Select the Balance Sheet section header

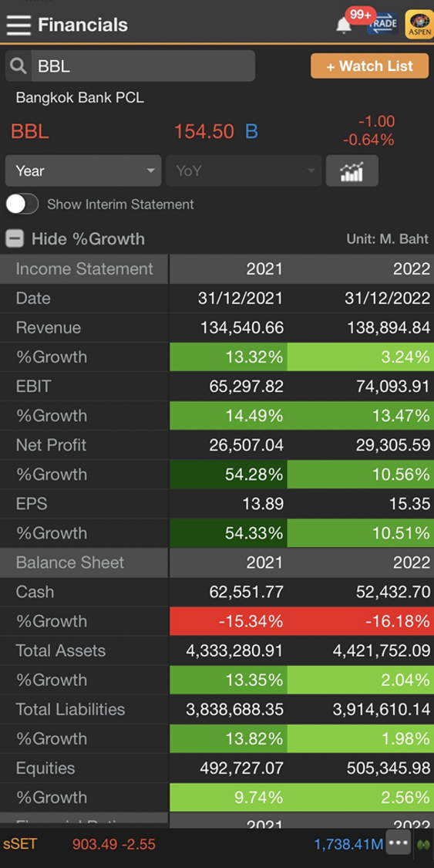click(84, 563)
